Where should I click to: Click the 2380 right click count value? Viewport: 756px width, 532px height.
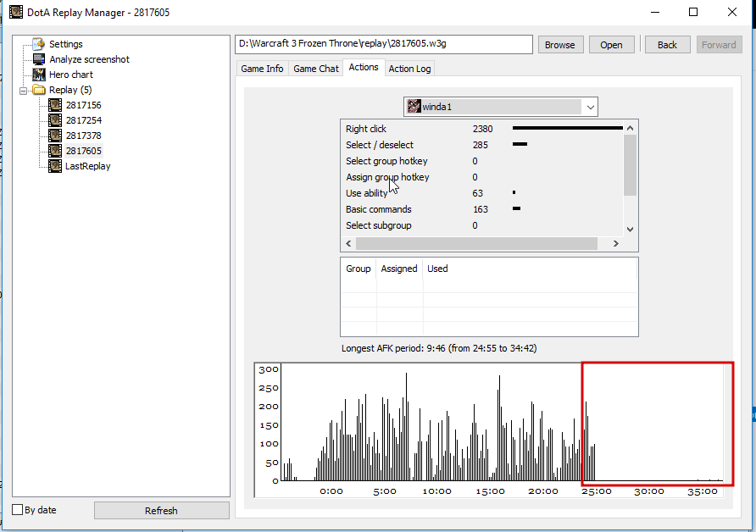pos(482,129)
